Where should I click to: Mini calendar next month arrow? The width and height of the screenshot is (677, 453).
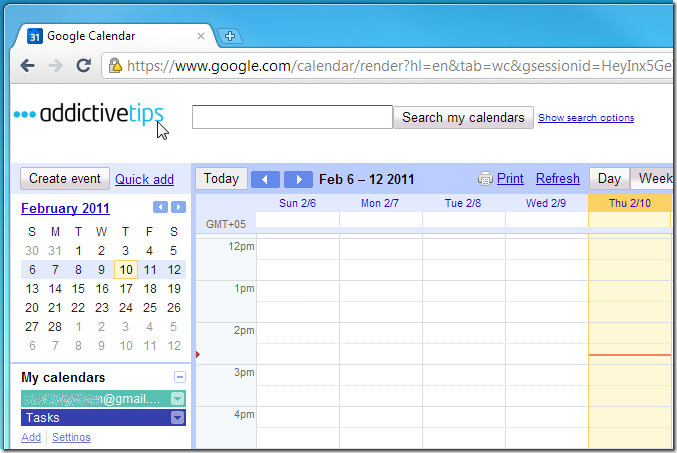click(178, 207)
